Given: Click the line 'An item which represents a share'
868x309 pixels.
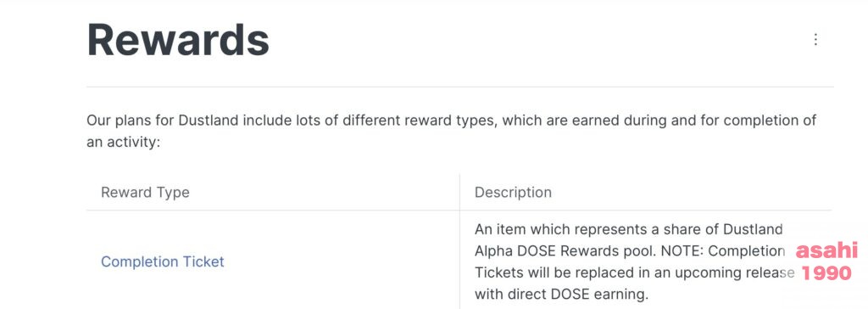Looking at the screenshot, I should pyautogui.click(x=629, y=229).
